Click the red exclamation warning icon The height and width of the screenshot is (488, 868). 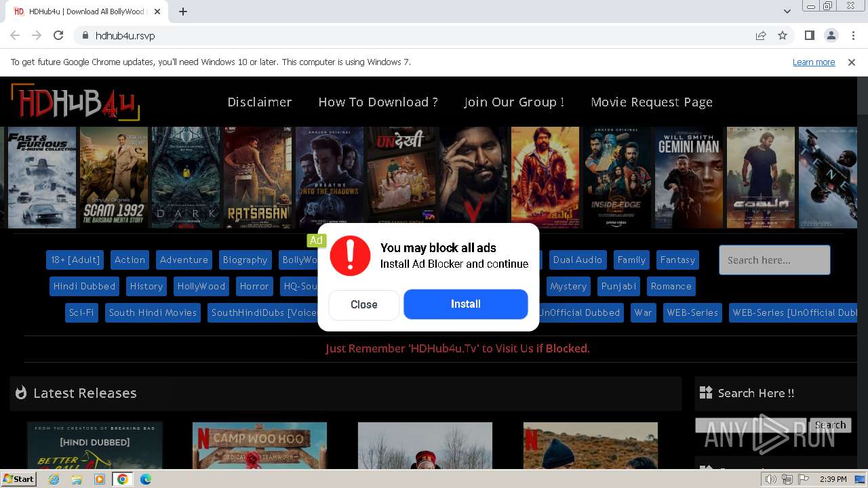pos(350,256)
